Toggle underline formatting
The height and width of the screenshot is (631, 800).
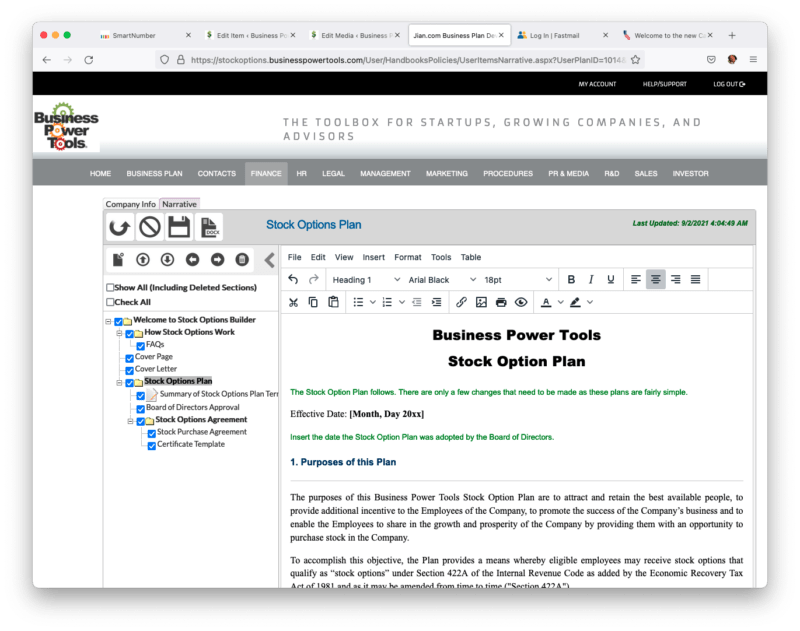(x=611, y=280)
